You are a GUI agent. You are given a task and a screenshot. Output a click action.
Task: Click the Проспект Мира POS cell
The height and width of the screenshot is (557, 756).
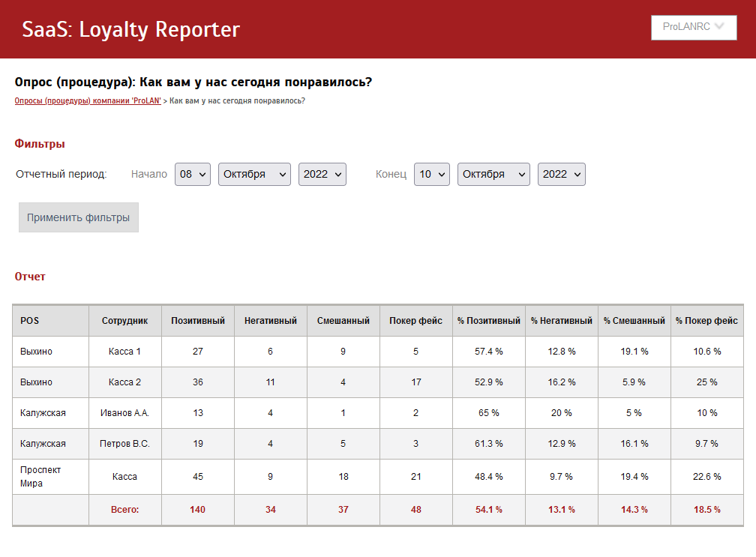[x=41, y=477]
